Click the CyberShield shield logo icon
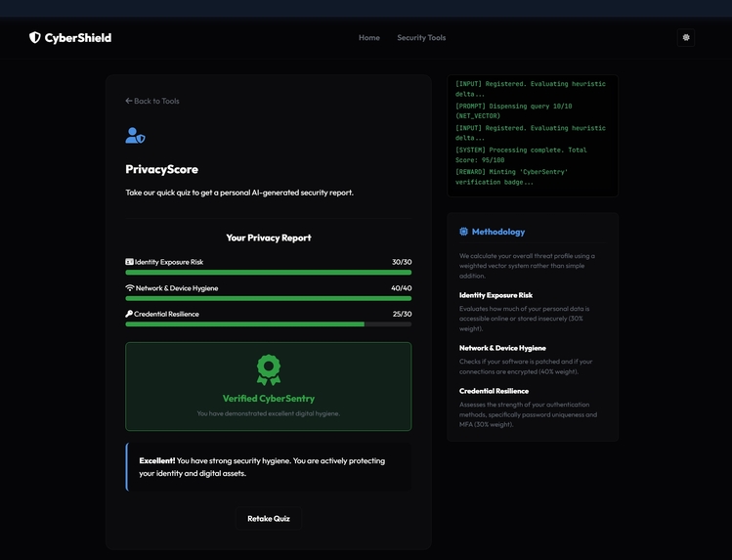 (x=35, y=38)
